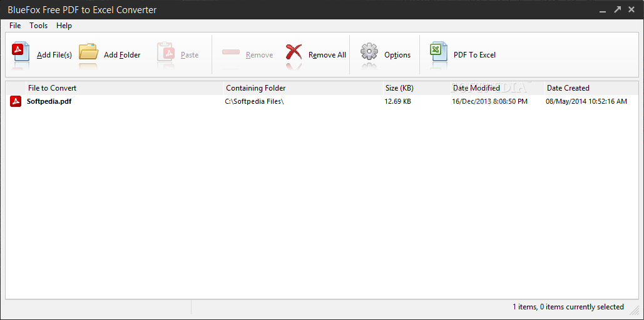The height and width of the screenshot is (320, 644).
Task: Click the Add File(s) label
Action: [x=54, y=55]
